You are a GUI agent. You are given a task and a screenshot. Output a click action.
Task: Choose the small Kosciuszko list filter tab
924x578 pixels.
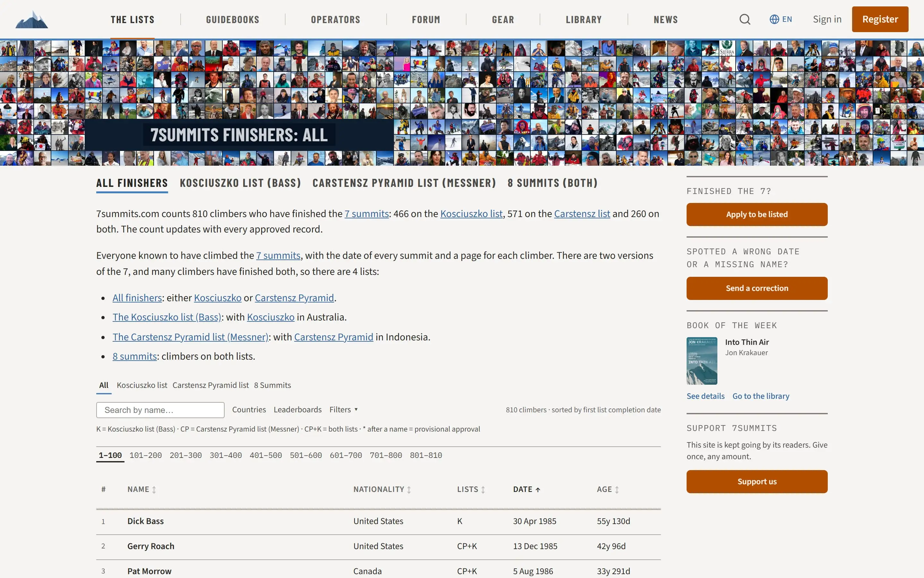pos(142,385)
